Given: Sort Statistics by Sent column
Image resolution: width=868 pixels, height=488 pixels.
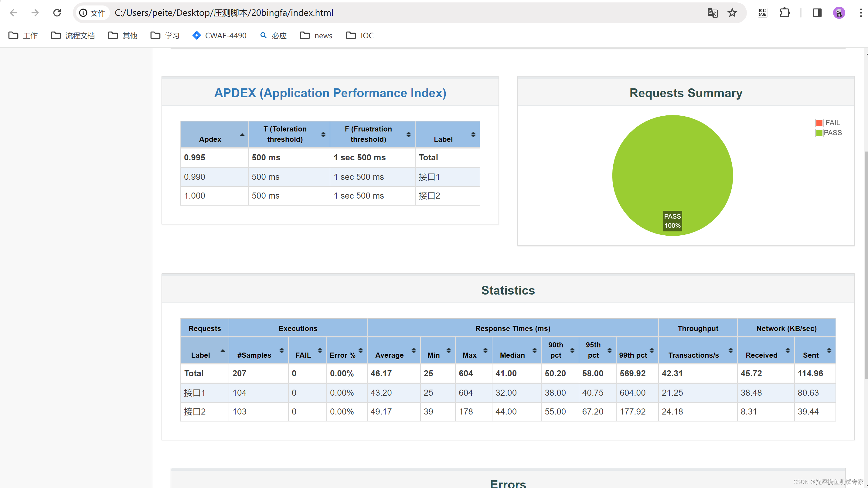Looking at the screenshot, I should (x=815, y=350).
